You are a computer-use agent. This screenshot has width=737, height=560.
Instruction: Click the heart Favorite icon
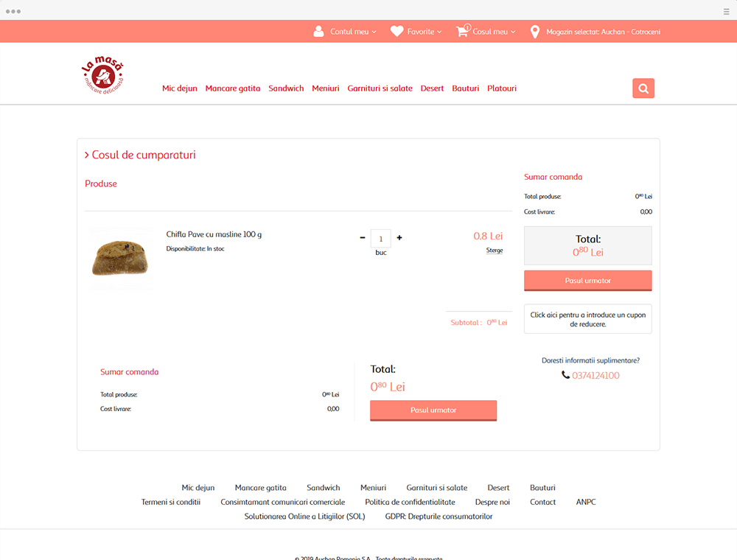click(397, 32)
